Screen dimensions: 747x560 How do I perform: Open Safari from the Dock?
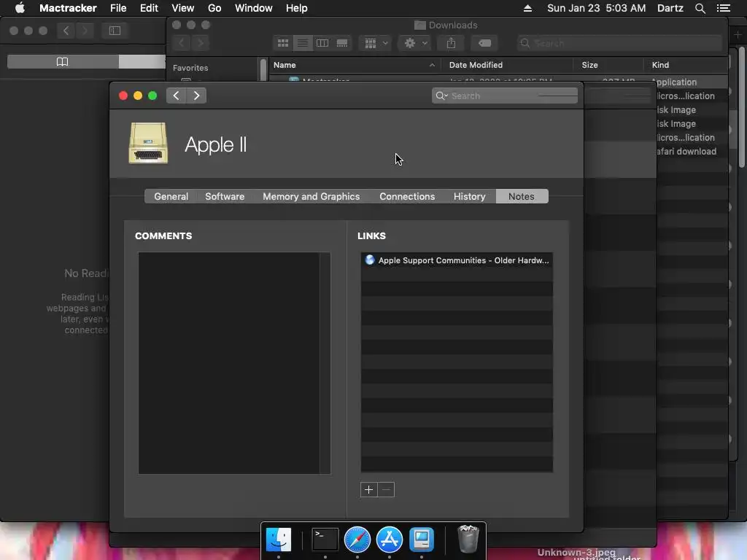tap(357, 540)
